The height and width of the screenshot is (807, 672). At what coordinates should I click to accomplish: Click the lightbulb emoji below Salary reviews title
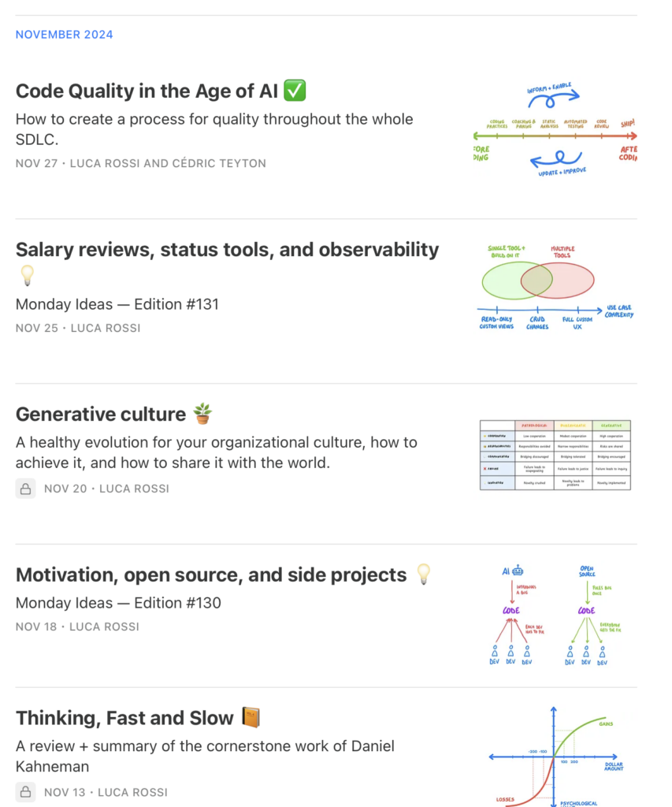(28, 276)
